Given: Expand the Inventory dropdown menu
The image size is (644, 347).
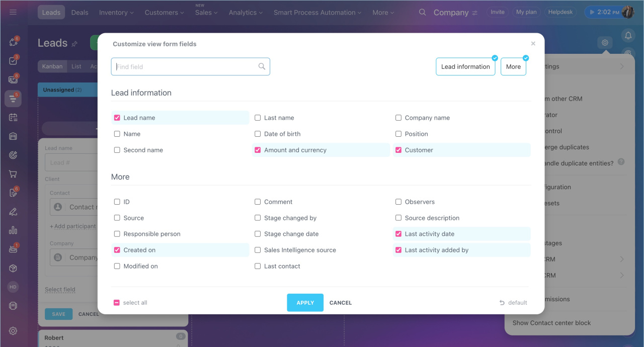Looking at the screenshot, I should tap(116, 13).
